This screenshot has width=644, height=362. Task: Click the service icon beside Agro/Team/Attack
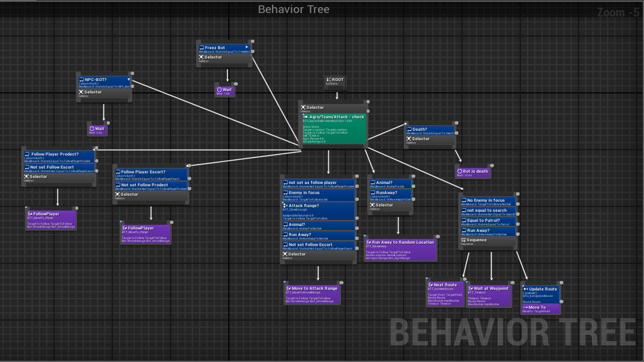(305, 117)
